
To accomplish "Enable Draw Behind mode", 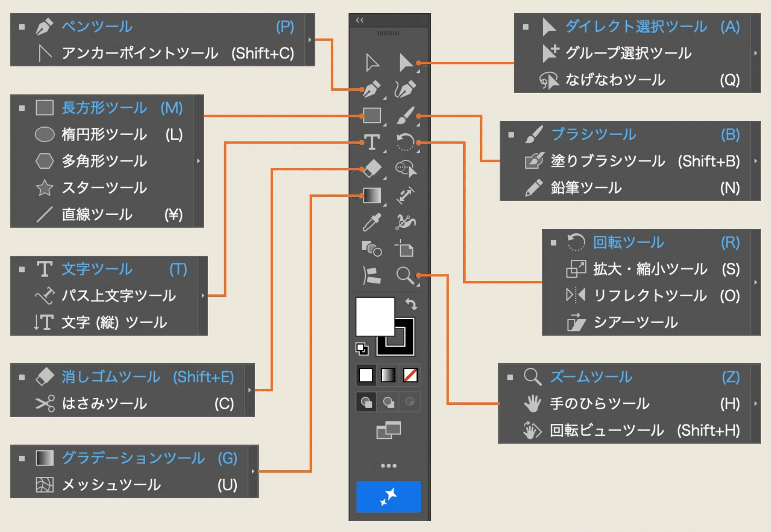I will point(388,402).
